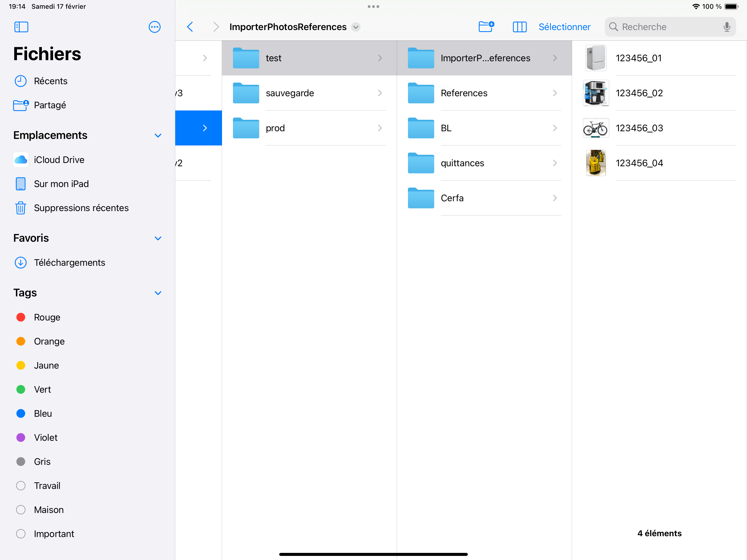Click the Suppressions récentes trash icon
This screenshot has height=560, width=747.
(x=21, y=208)
